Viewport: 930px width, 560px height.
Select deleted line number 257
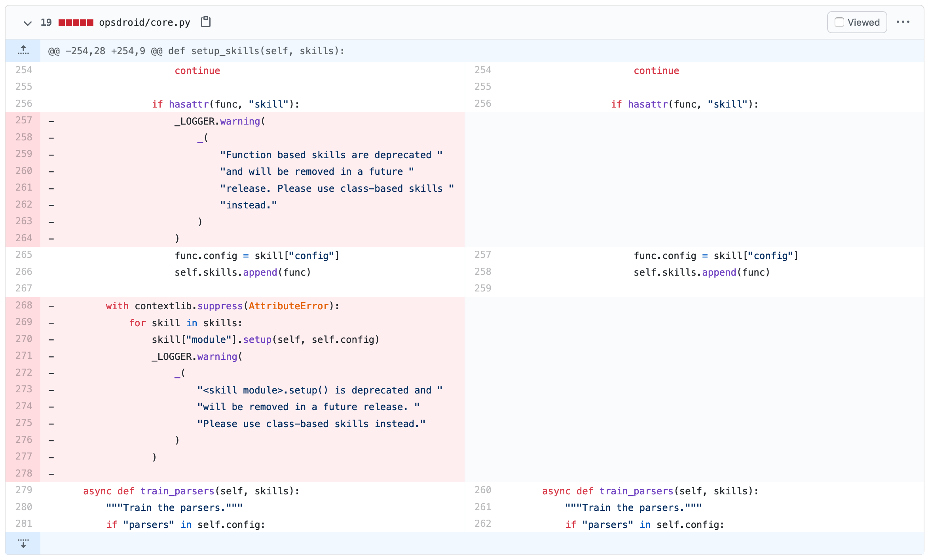click(x=24, y=120)
